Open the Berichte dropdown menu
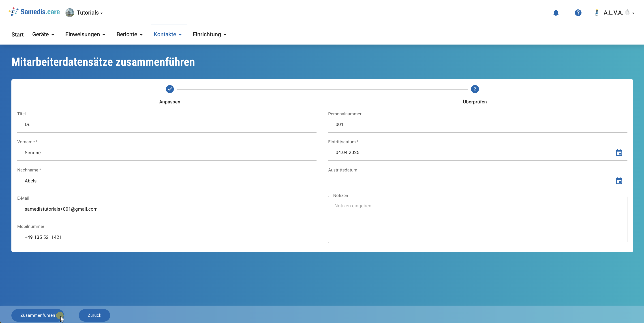644x323 pixels. click(130, 34)
